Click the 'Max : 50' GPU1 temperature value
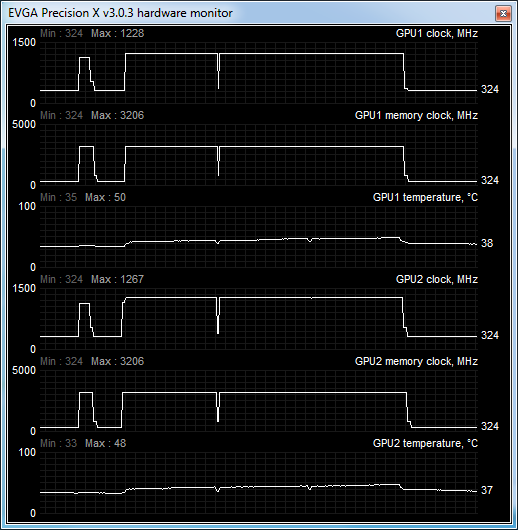The width and height of the screenshot is (518, 530). point(105,197)
